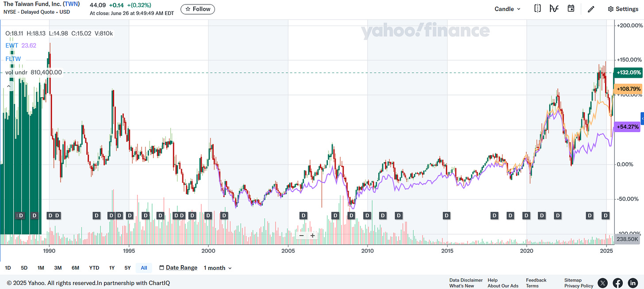Screen dimensions: 644x289
Task: Open the Data Disclaimer link
Action: click(466, 280)
